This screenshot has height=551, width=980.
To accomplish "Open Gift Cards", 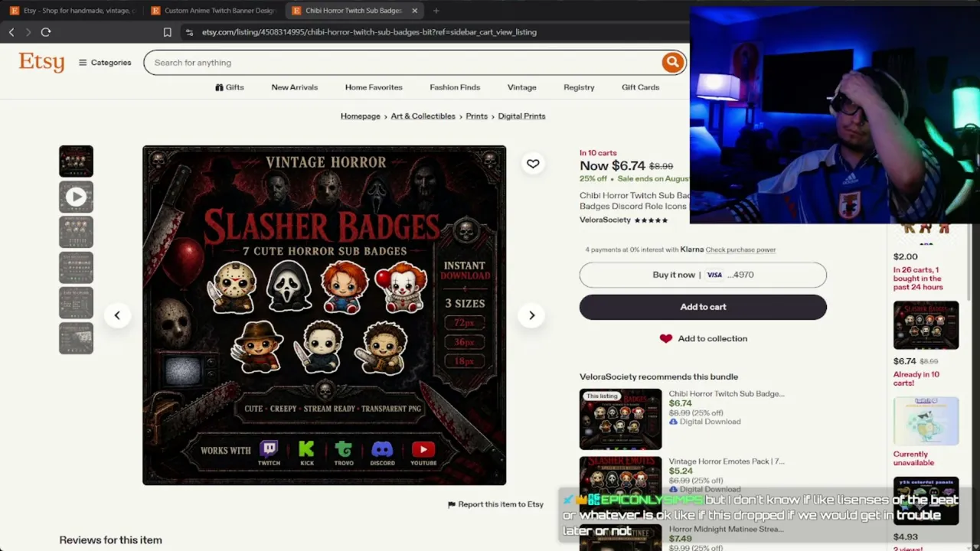I will pos(640,87).
